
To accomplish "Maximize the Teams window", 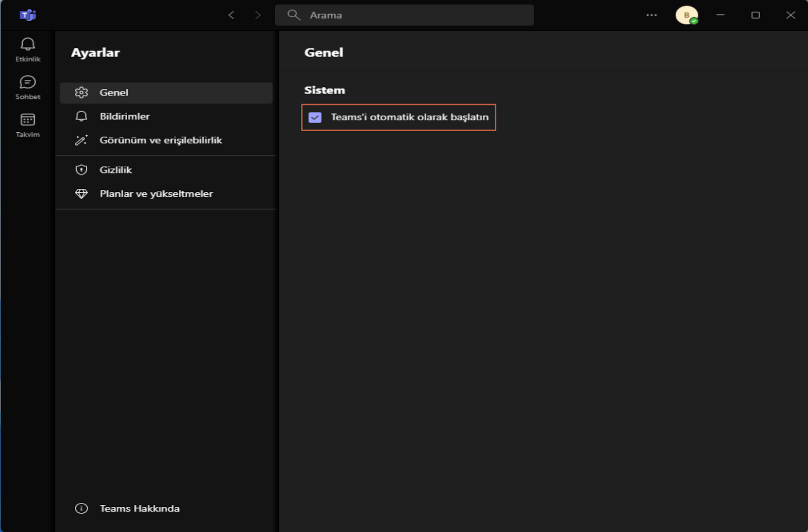I will (755, 15).
